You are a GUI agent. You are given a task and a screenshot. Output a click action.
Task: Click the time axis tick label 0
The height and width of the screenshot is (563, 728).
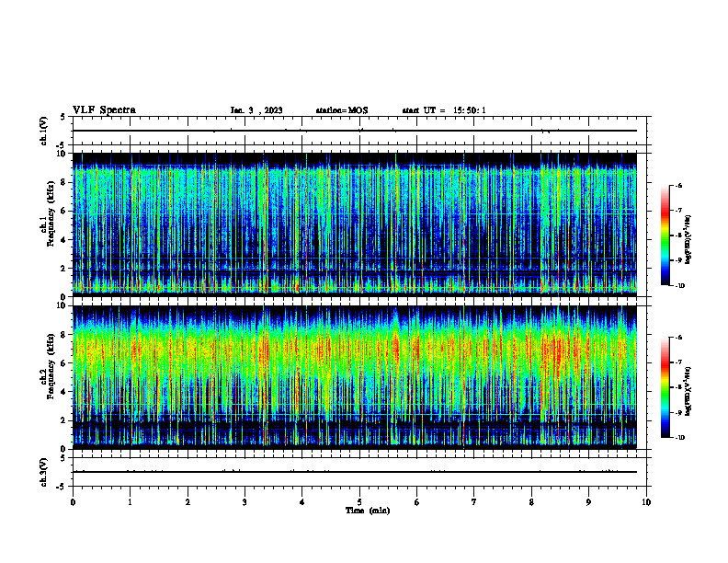73,502
